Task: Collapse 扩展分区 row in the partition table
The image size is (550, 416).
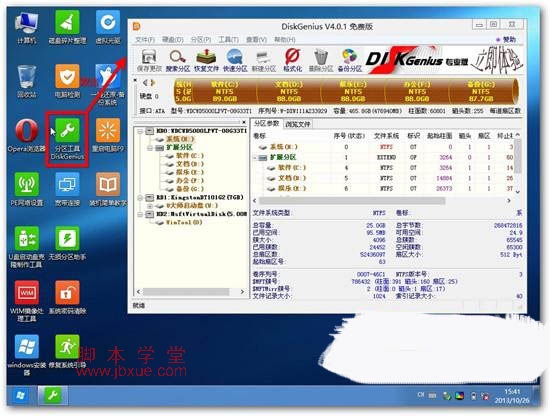Action: click(255, 157)
